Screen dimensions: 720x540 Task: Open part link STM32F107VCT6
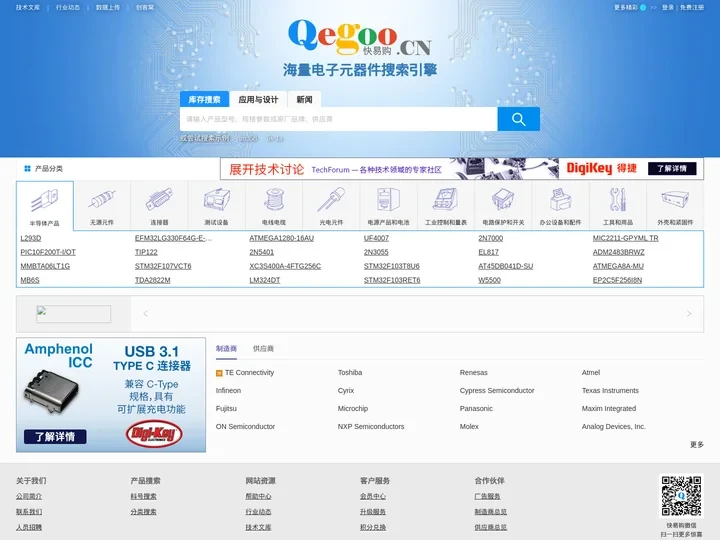coord(163,266)
